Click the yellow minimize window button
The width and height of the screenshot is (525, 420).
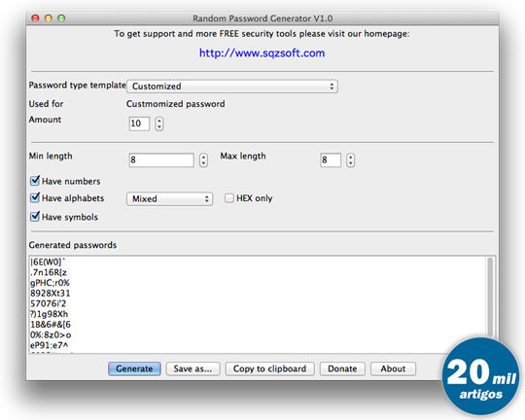pyautogui.click(x=49, y=18)
